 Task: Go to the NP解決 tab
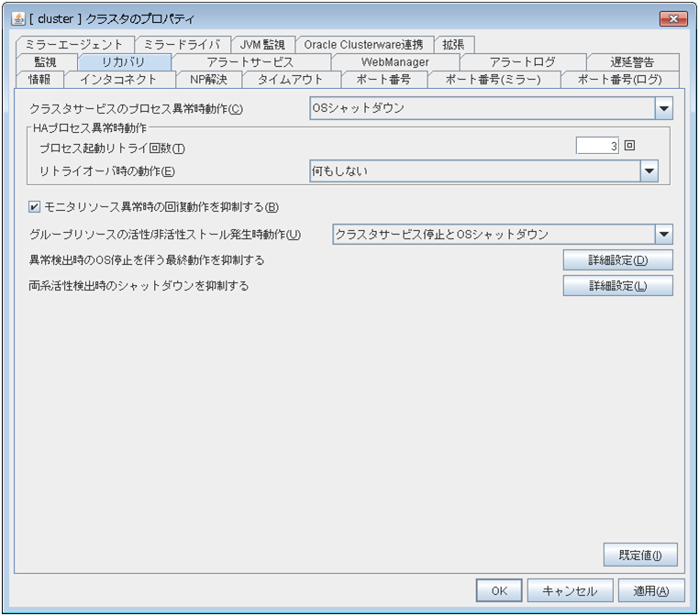[x=208, y=80]
